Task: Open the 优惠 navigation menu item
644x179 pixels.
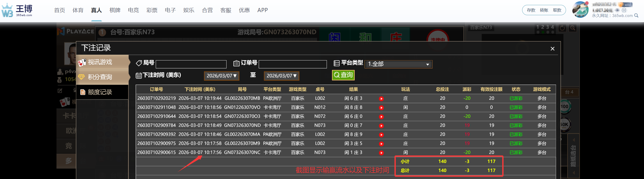Action: (x=244, y=10)
